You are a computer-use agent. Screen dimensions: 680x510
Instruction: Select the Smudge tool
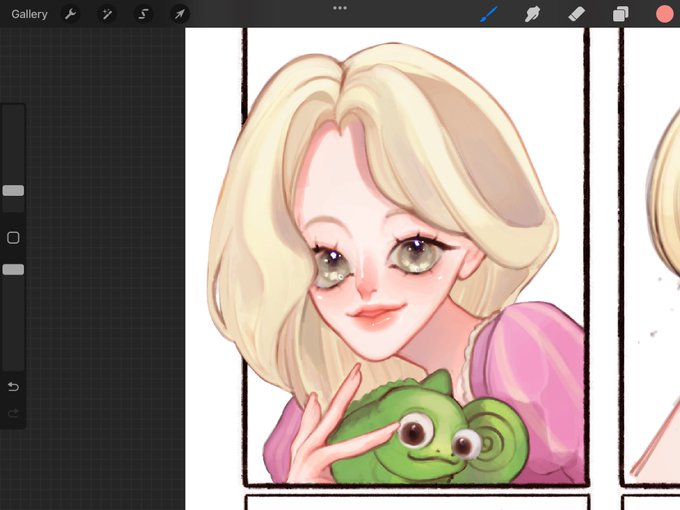(532, 14)
